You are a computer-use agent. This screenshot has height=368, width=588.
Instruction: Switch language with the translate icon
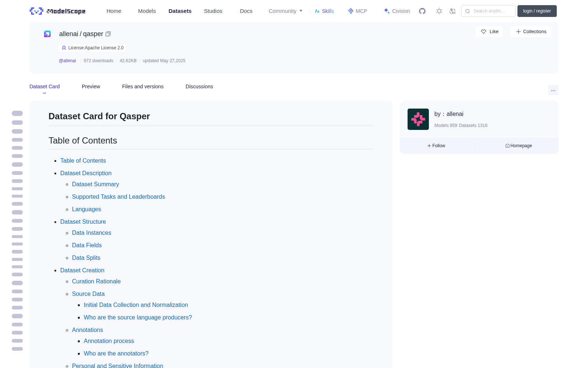tap(453, 11)
